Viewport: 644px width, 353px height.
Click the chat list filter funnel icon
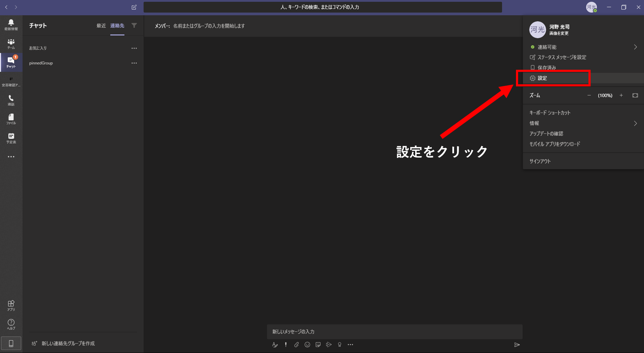pyautogui.click(x=134, y=25)
